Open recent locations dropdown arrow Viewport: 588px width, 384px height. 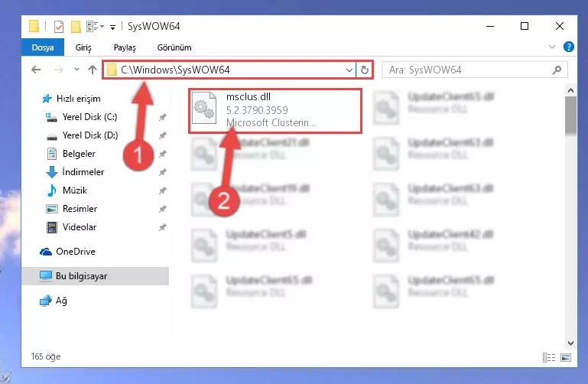click(76, 70)
